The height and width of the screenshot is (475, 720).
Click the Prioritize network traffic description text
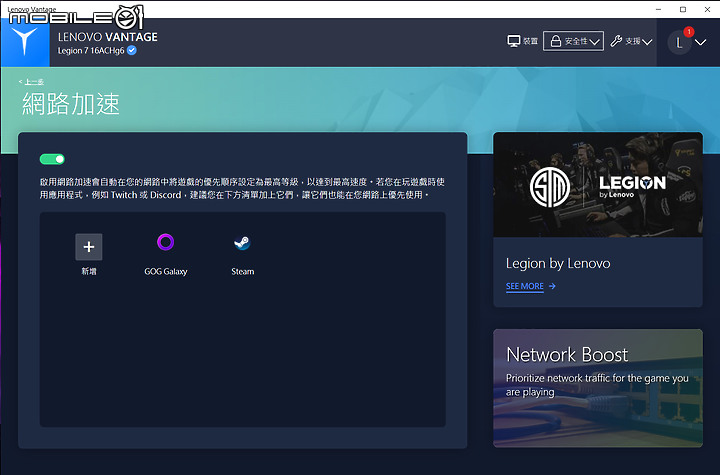[x=597, y=385]
